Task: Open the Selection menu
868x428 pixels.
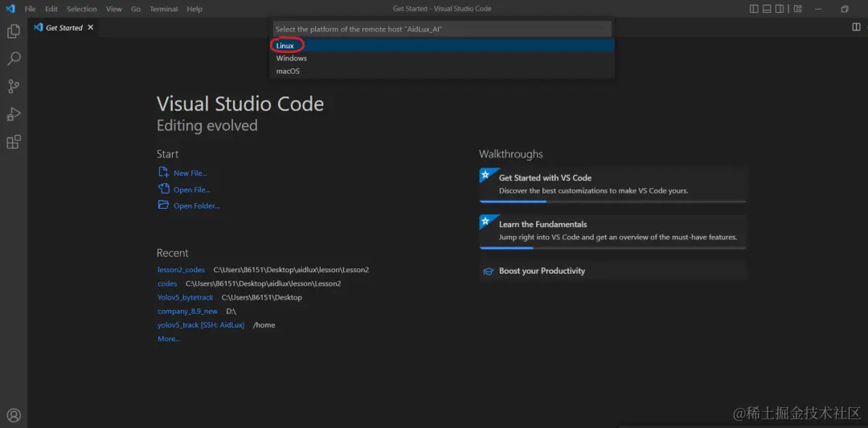Action: 82,9
